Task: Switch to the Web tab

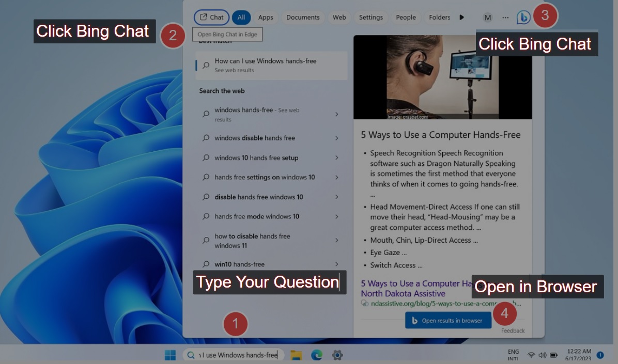Action: coord(339,17)
